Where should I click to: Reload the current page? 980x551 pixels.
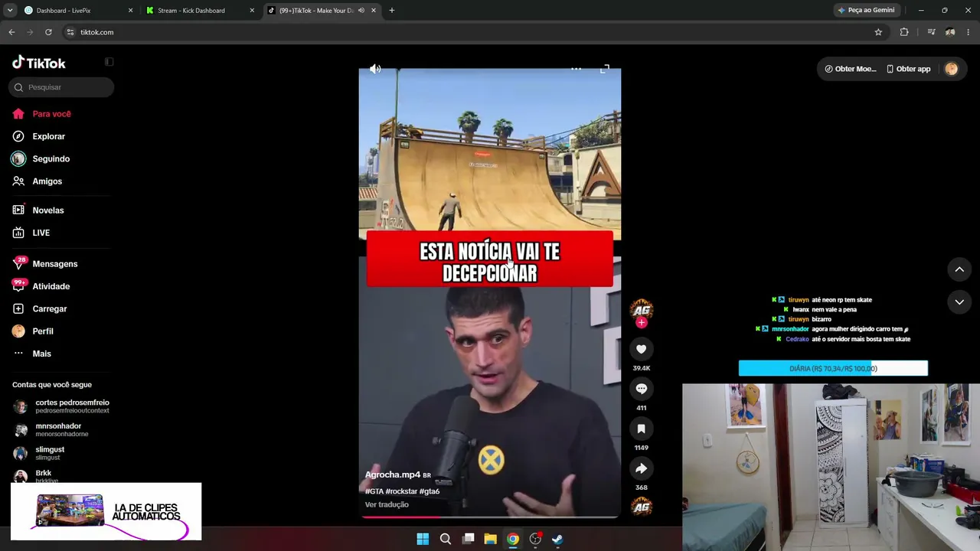tap(48, 32)
